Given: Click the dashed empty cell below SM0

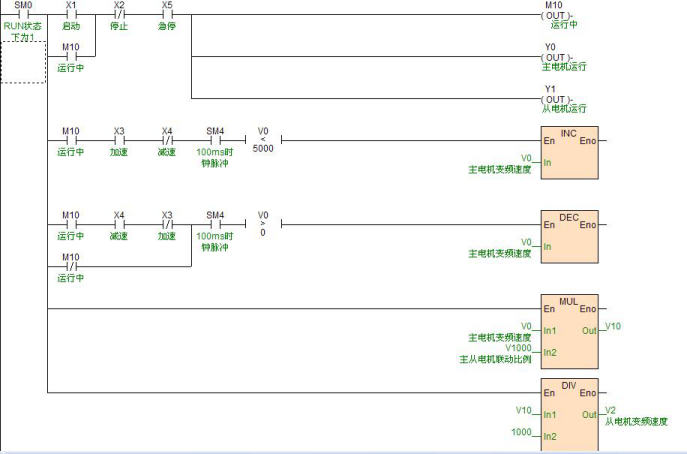Looking at the screenshot, I should coord(22,62).
